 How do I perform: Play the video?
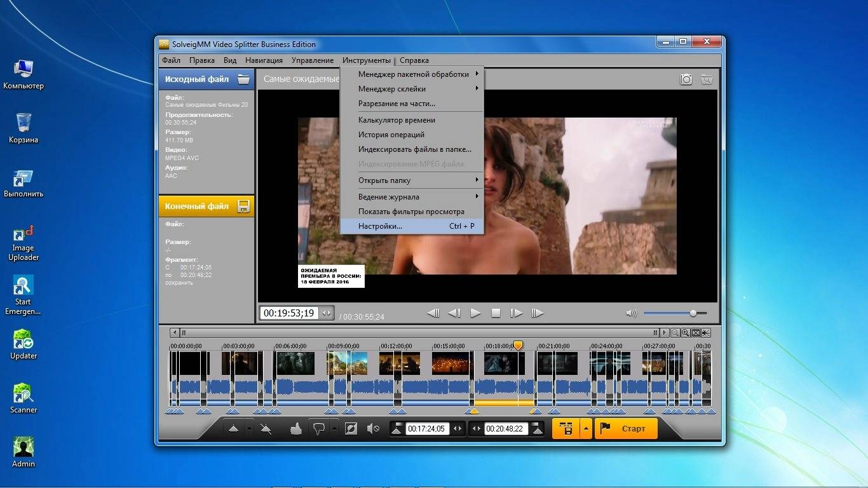click(475, 313)
